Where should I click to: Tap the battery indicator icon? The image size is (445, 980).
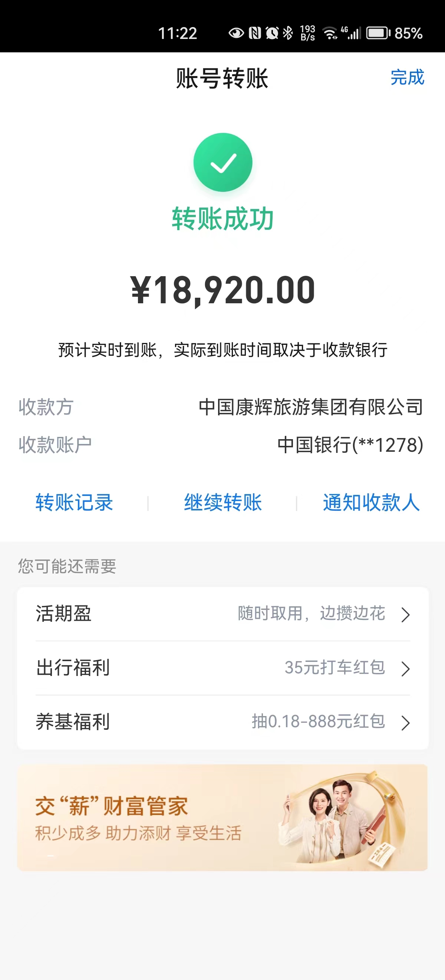[x=378, y=33]
